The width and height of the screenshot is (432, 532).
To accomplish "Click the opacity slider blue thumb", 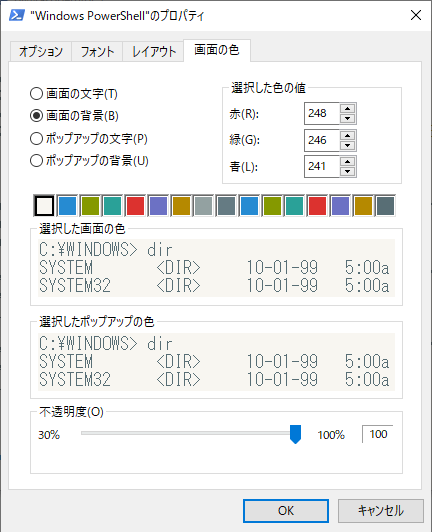I will click(x=296, y=434).
